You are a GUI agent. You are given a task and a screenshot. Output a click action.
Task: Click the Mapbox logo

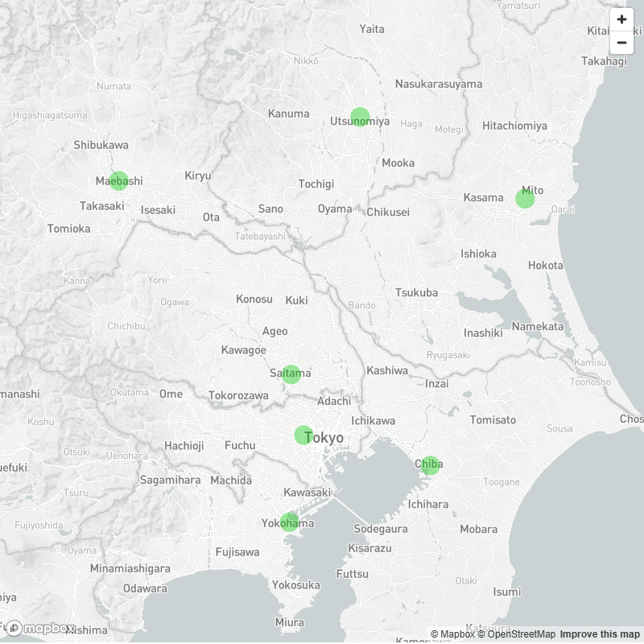pyautogui.click(x=39, y=628)
